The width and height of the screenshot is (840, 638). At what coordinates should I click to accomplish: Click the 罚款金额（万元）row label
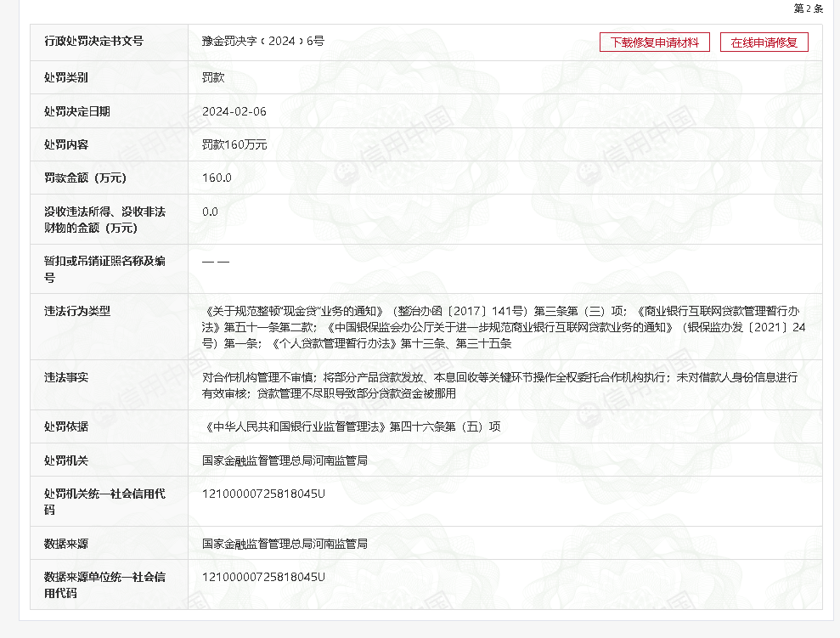[x=85, y=178]
